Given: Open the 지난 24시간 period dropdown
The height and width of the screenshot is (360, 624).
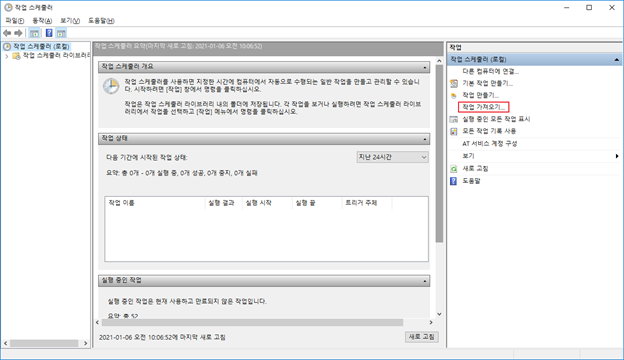Looking at the screenshot, I should pos(392,157).
